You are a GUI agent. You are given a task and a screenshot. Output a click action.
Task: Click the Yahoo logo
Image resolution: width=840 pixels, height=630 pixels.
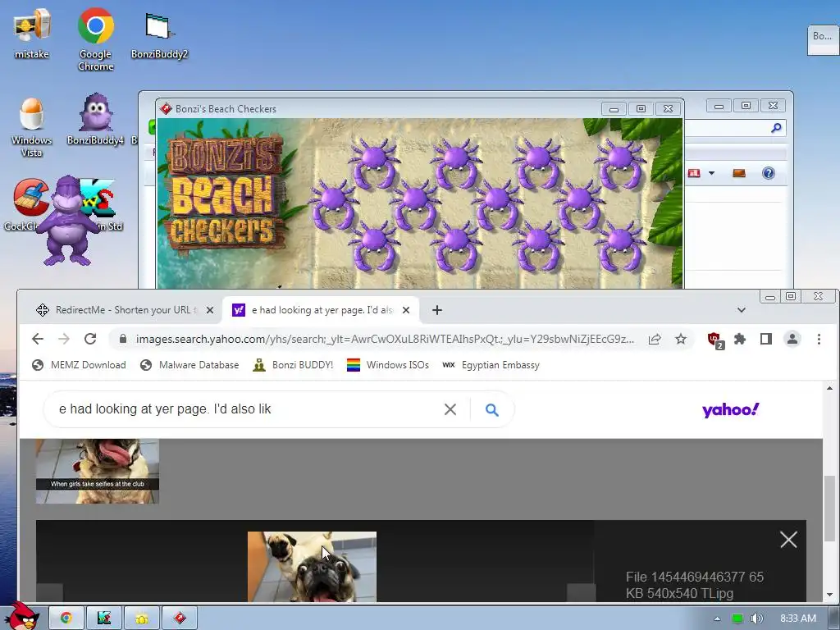(730, 410)
